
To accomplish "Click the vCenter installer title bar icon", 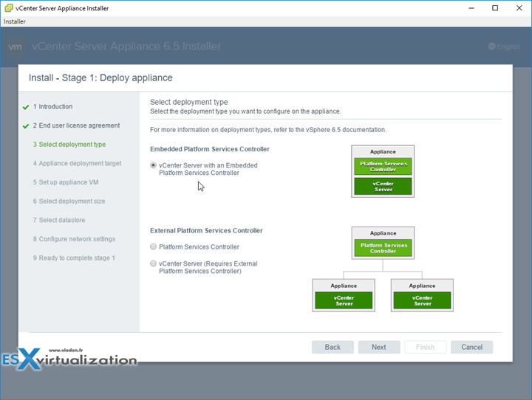I will click(9, 7).
